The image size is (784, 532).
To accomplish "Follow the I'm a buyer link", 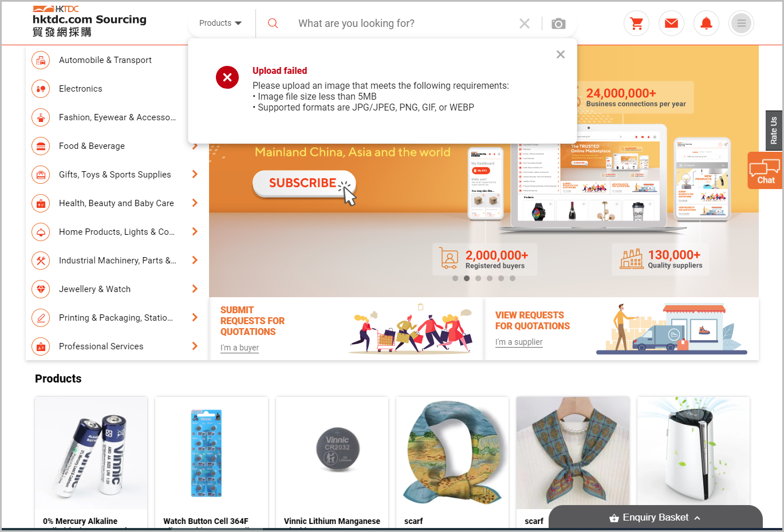I will click(x=239, y=348).
